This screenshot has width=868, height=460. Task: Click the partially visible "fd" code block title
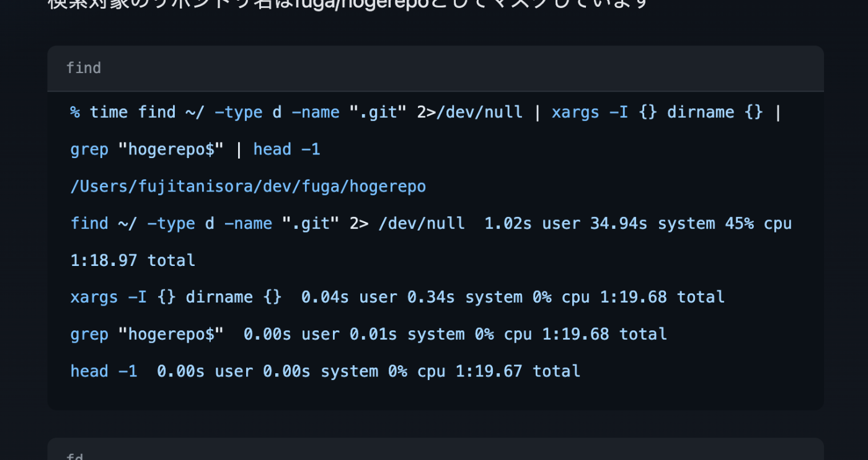pos(75,457)
